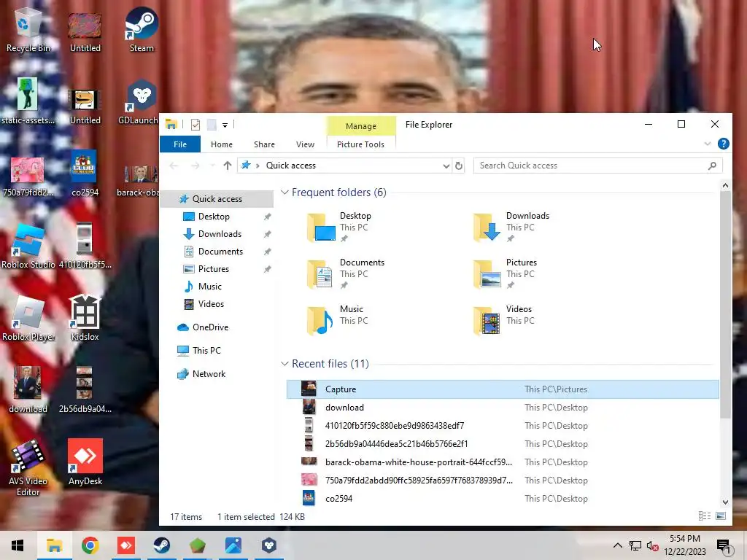747x560 pixels.
Task: Unmute via the taskbar volume icon
Action: point(652,545)
